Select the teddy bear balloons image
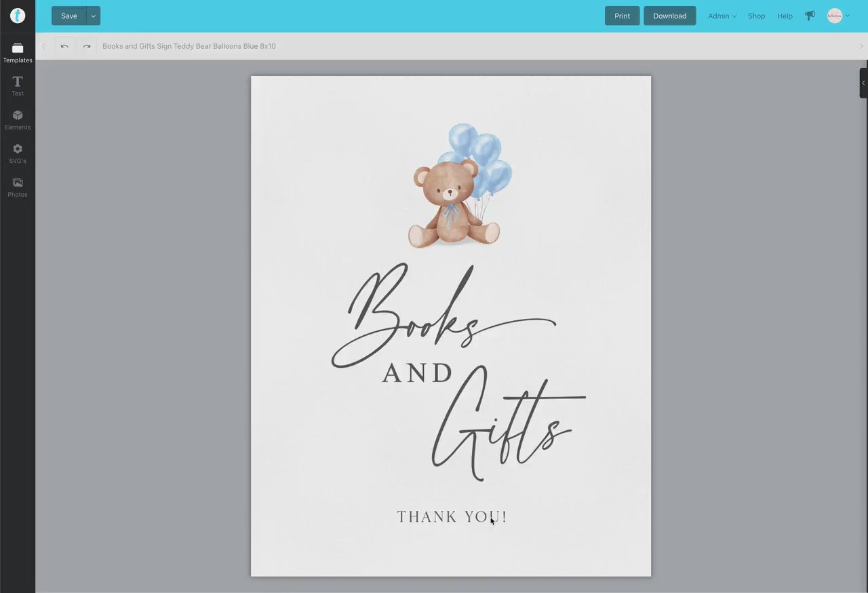The height and width of the screenshot is (593, 868). coord(459,186)
